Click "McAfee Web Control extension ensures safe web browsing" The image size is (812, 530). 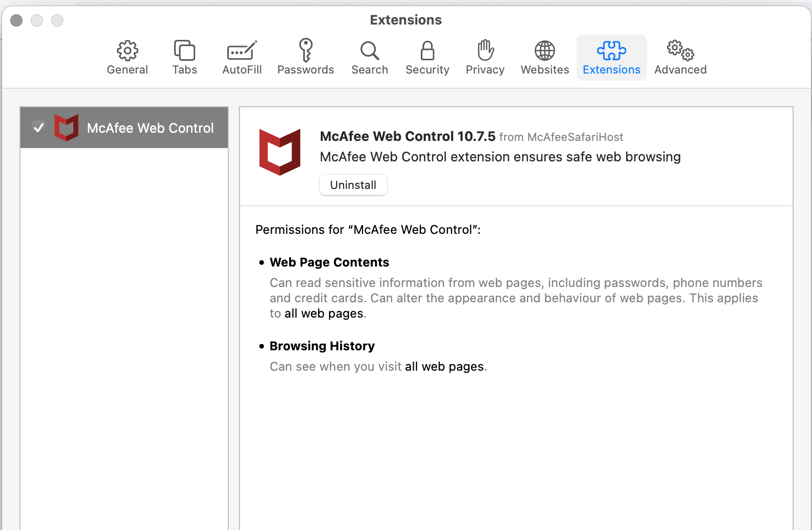click(500, 157)
